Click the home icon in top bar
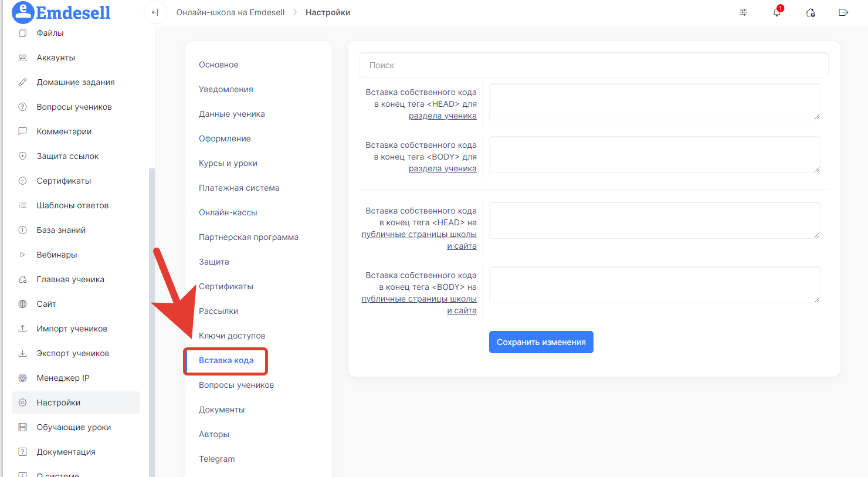The image size is (868, 477). click(810, 12)
